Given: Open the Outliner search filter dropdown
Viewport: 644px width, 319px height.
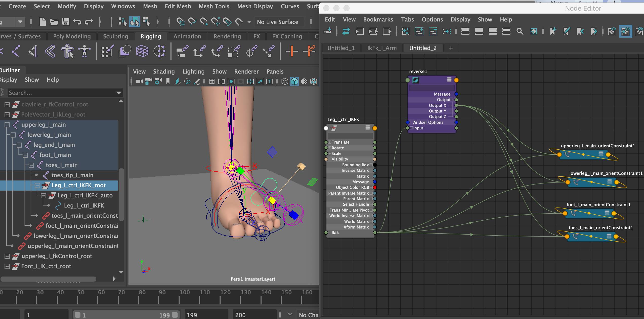Looking at the screenshot, I should 119,93.
